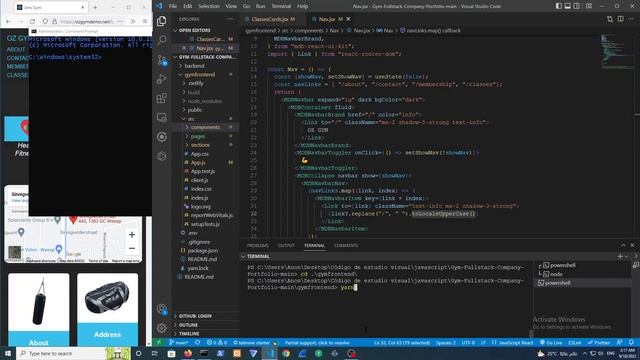Image resolution: width=640 pixels, height=360 pixels.
Task: Expand the backend folder
Action: click(x=194, y=66)
